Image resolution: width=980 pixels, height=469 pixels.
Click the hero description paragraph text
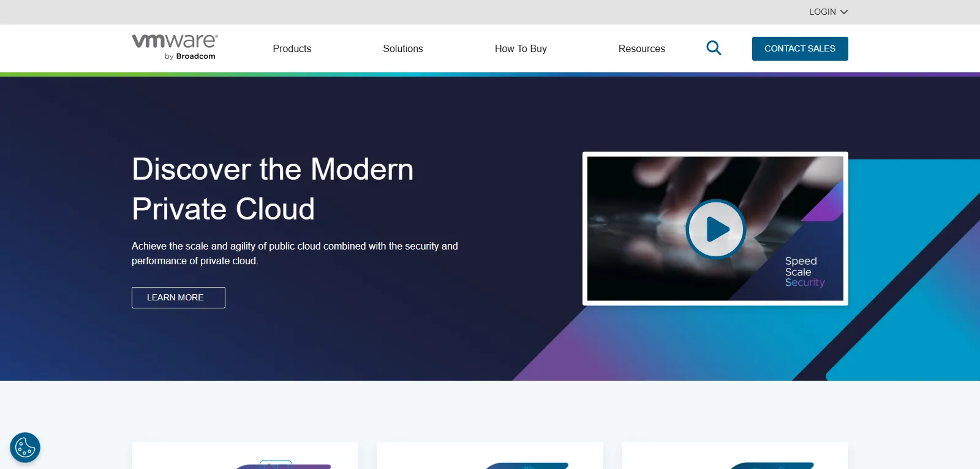(295, 253)
